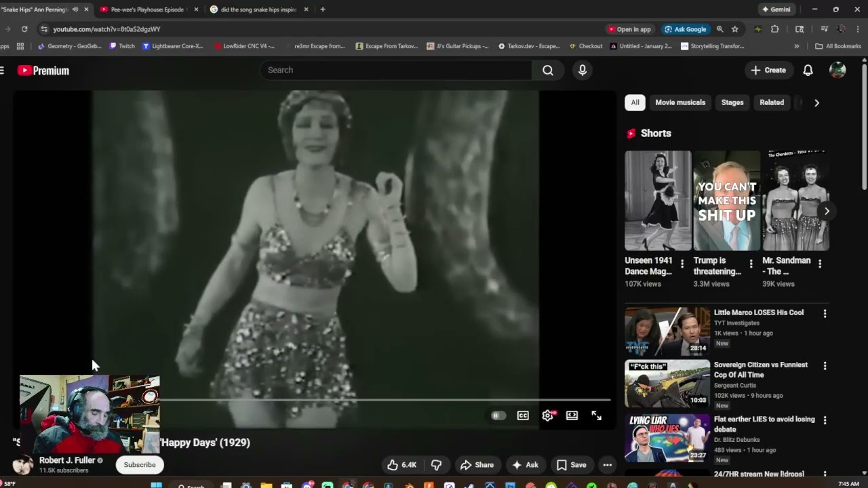Show more actions for the video

click(x=608, y=465)
